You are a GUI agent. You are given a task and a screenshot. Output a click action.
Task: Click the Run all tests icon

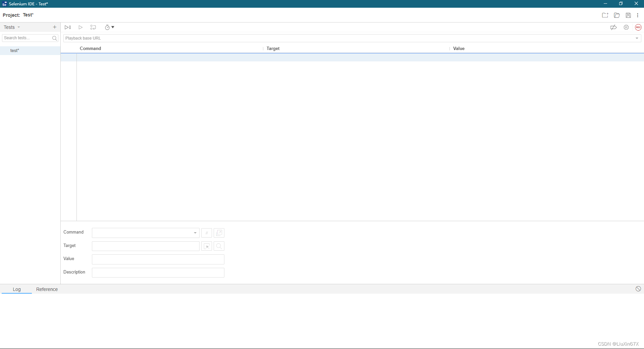[x=68, y=28]
